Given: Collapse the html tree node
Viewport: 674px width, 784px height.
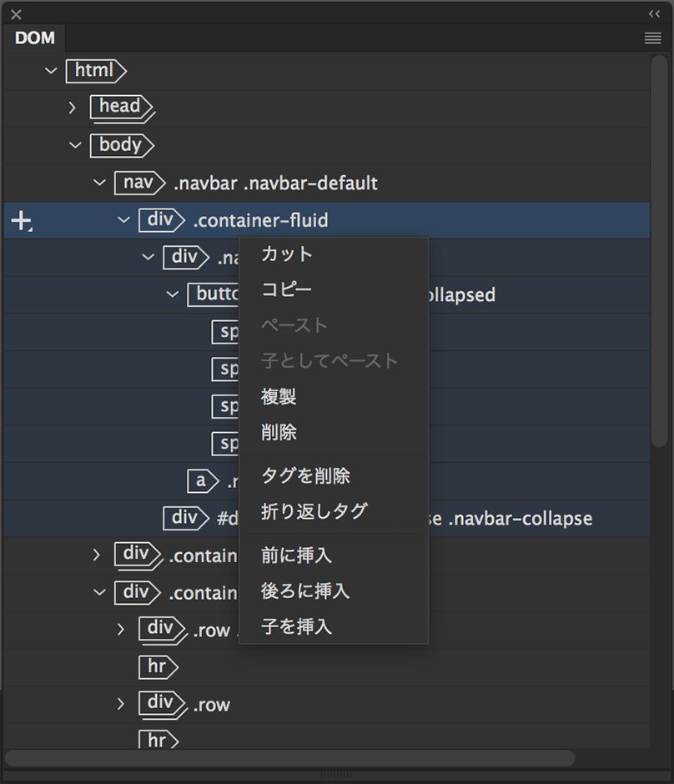Looking at the screenshot, I should 51,70.
